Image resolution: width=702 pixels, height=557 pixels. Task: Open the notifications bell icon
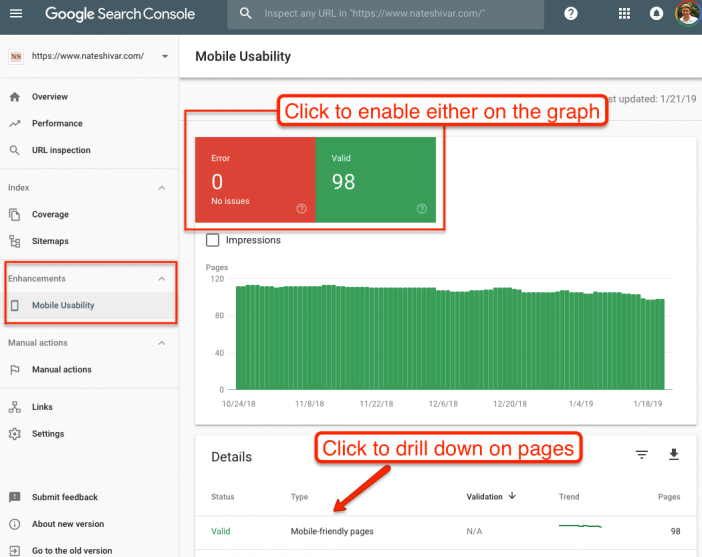[x=656, y=13]
